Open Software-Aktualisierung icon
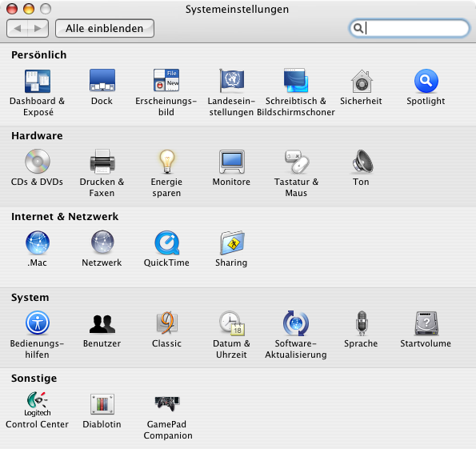This screenshot has height=449, width=476. pos(296,323)
